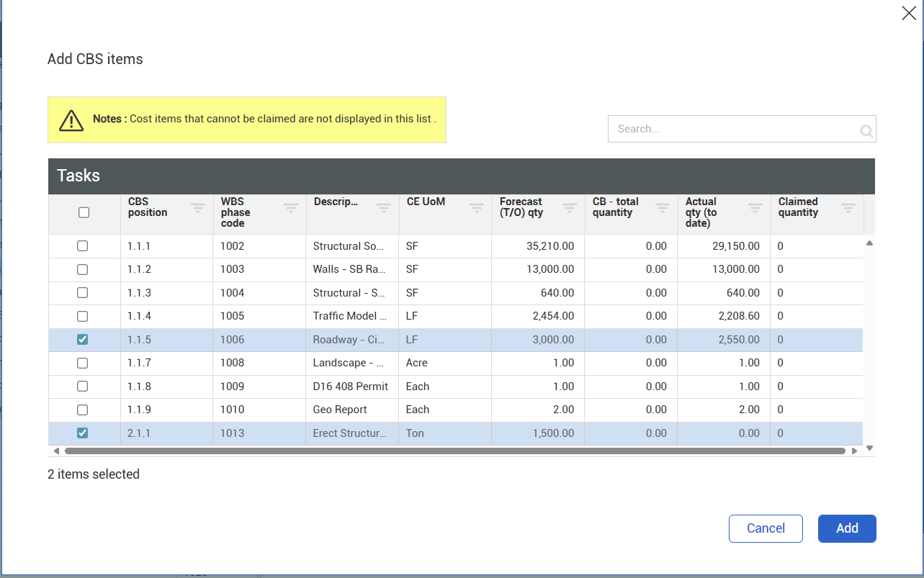Open filter for CE UoM column
The image size is (924, 578).
click(x=476, y=208)
